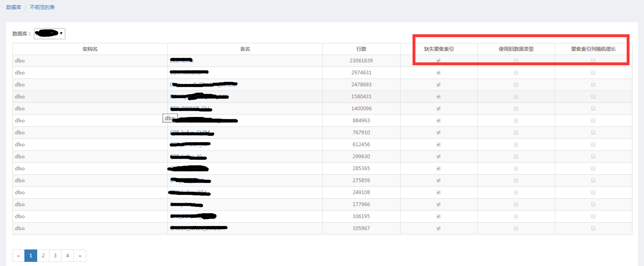
Task: Go to the next page with »
Action: point(80,256)
